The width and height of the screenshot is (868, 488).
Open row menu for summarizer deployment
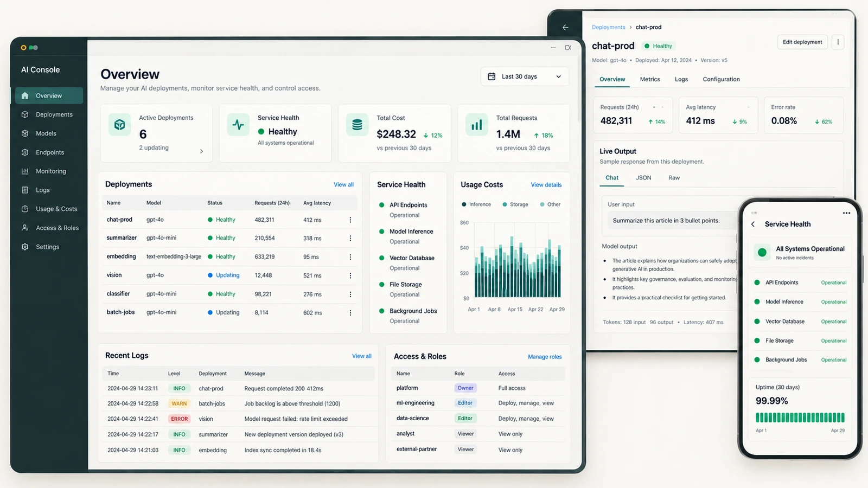tap(350, 238)
